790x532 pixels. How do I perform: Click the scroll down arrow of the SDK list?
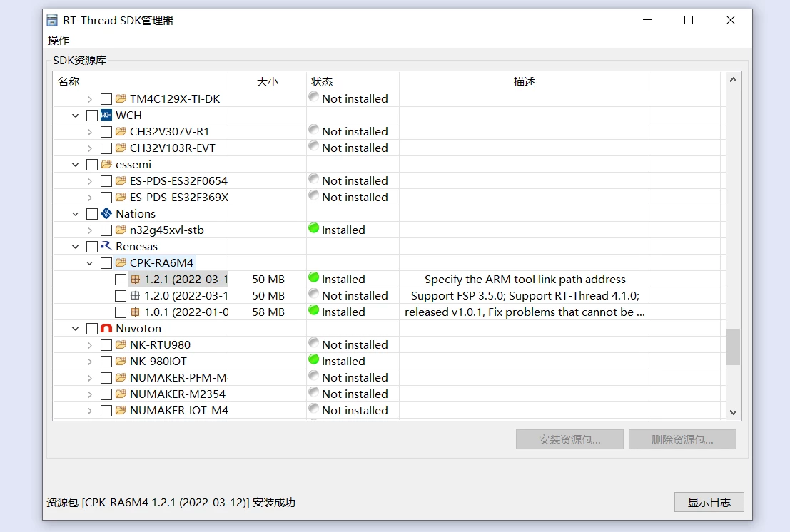pos(733,412)
